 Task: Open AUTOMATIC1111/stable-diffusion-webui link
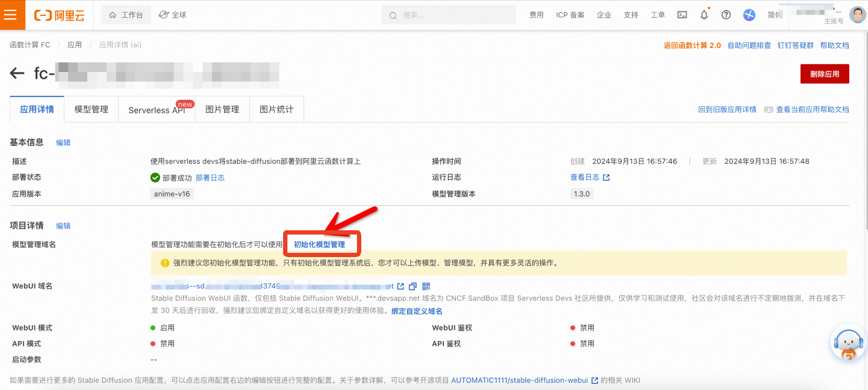click(520, 380)
